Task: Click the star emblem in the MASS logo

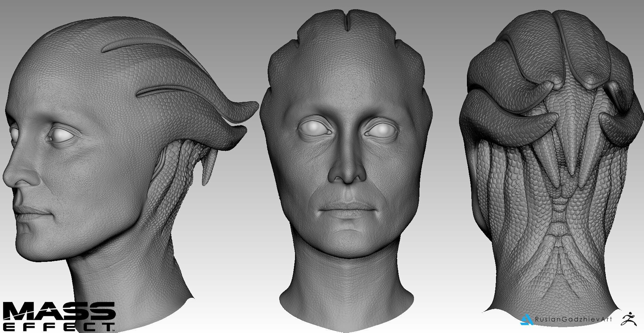Action: click(48, 310)
